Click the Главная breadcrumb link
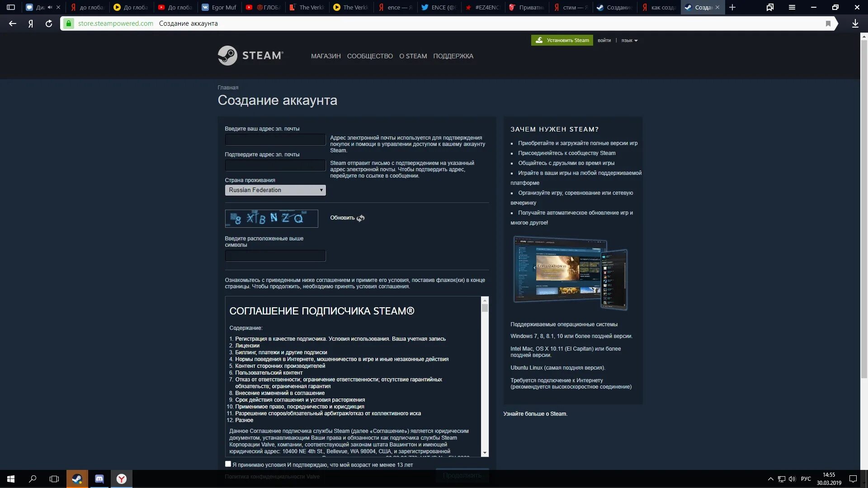Image resolution: width=868 pixels, height=488 pixels. [228, 88]
